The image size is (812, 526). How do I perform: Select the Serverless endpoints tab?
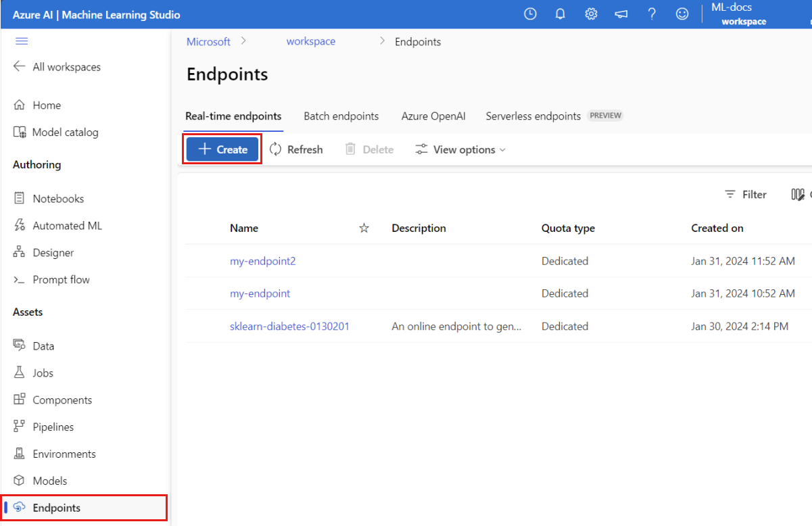[x=533, y=116]
